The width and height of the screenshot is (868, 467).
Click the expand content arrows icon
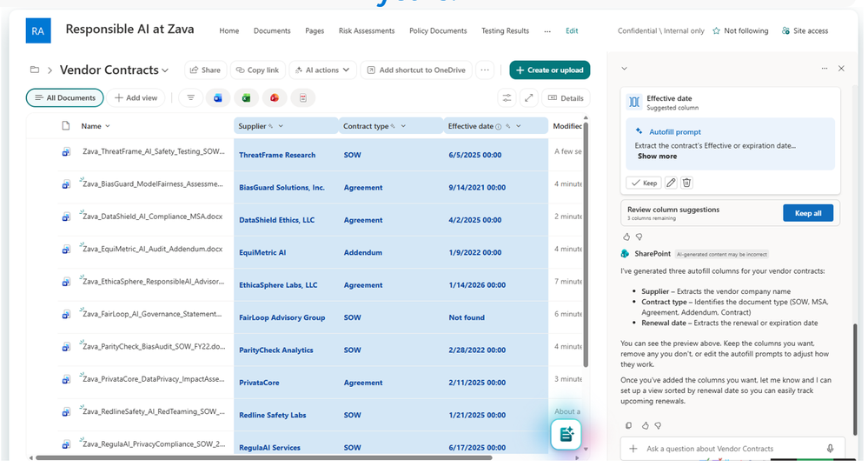(x=528, y=98)
